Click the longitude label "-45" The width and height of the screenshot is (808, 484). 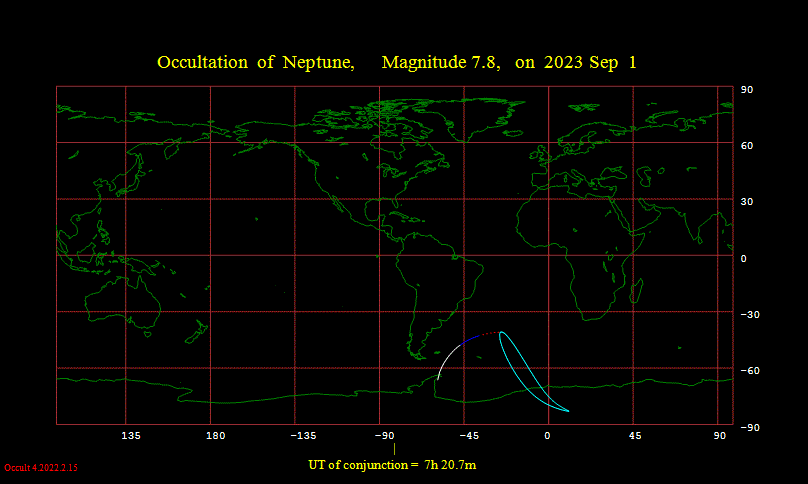(468, 436)
